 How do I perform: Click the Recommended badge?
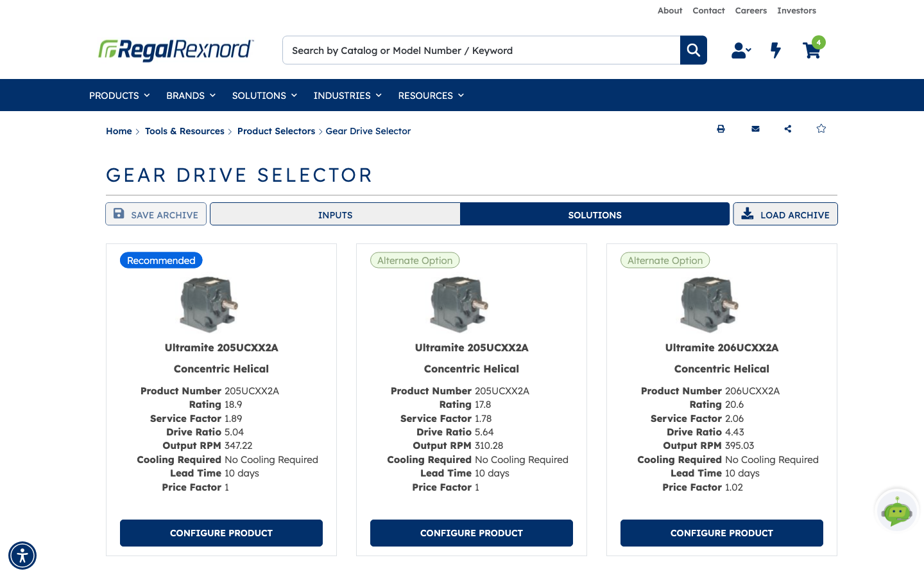(161, 260)
